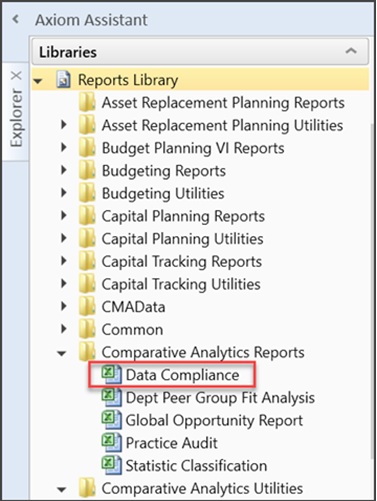Click folder icon beside Budget Planning VI Reports

coord(87,148)
